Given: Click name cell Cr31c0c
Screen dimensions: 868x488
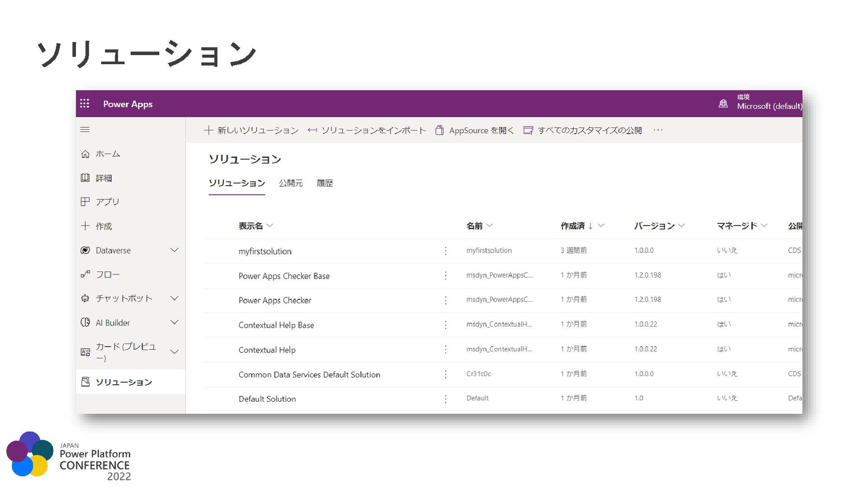Looking at the screenshot, I should 478,374.
